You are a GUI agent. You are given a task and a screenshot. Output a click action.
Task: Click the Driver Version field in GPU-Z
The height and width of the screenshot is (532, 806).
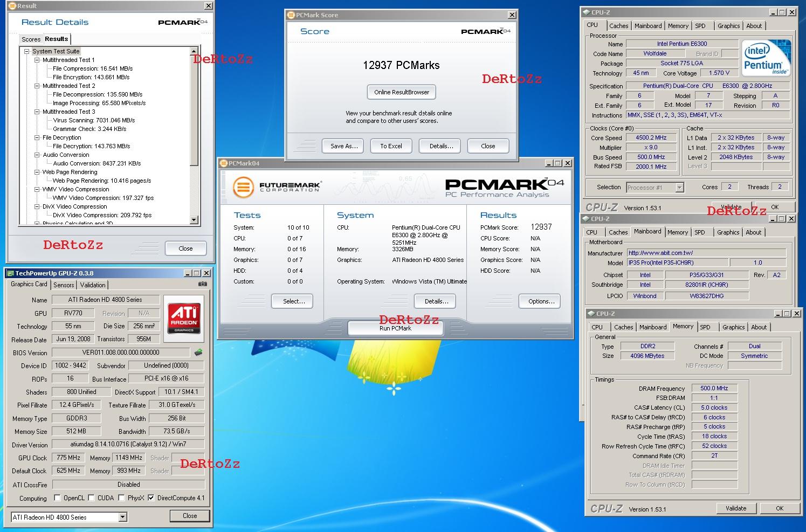pos(128,445)
